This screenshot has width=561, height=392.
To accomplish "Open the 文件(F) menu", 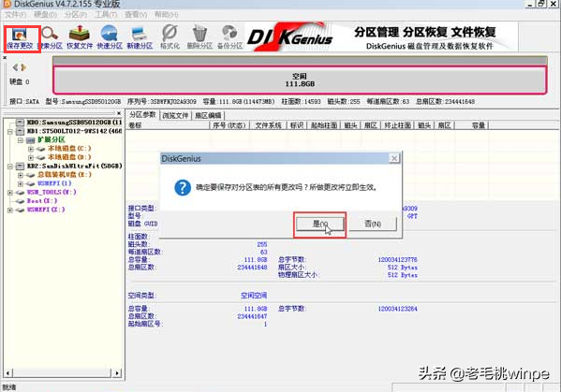I will click(x=15, y=15).
